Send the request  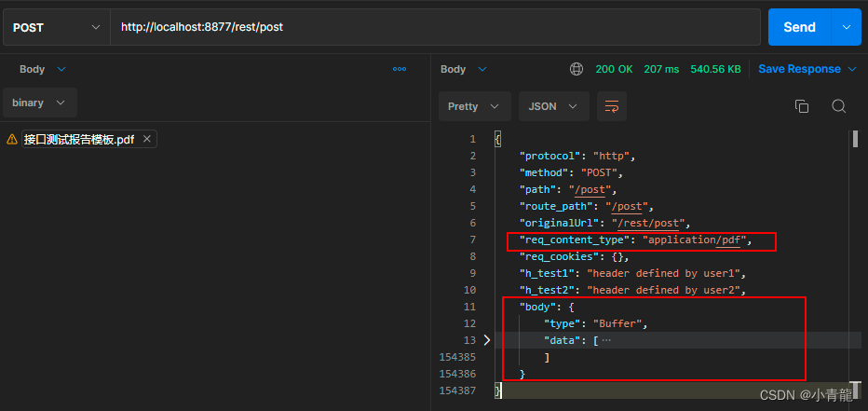point(799,27)
